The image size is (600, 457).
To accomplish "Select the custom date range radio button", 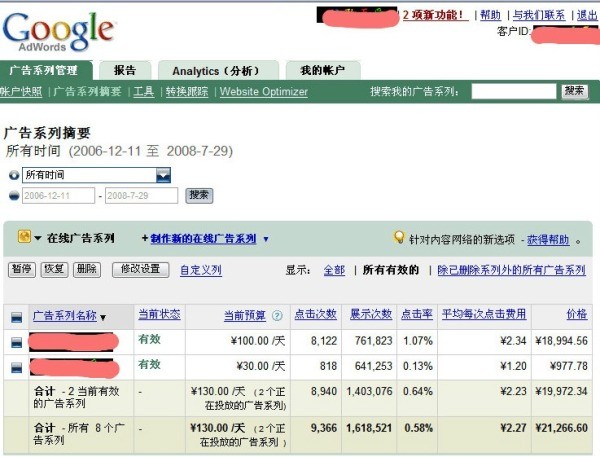I will point(13,195).
